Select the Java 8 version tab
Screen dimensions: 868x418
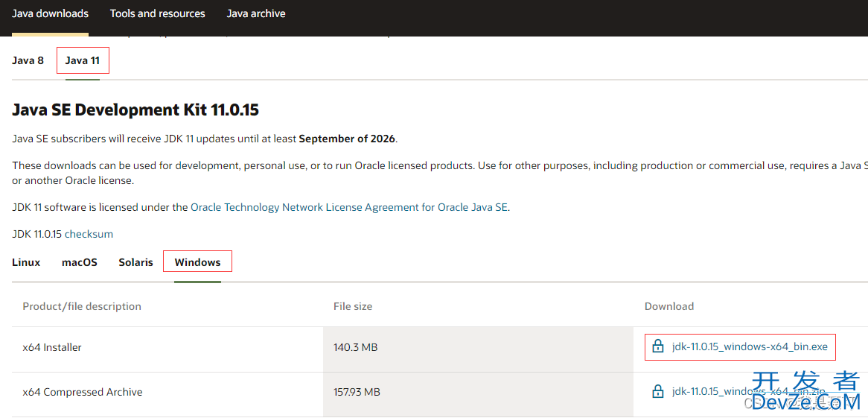(28, 60)
